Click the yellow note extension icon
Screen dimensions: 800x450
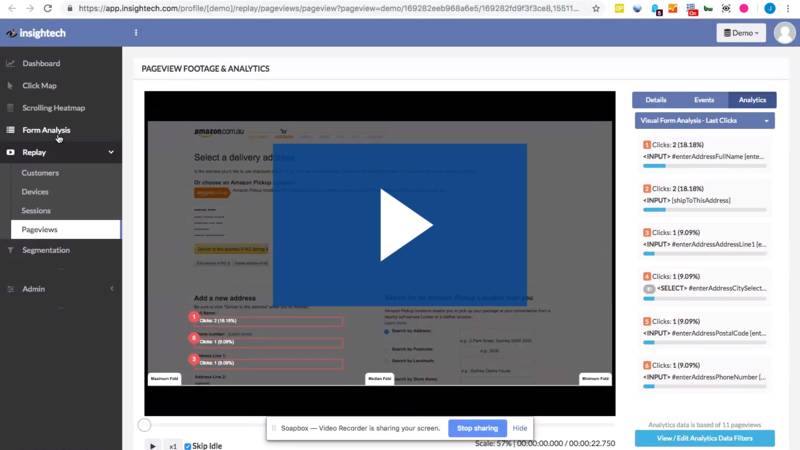pyautogui.click(x=619, y=8)
